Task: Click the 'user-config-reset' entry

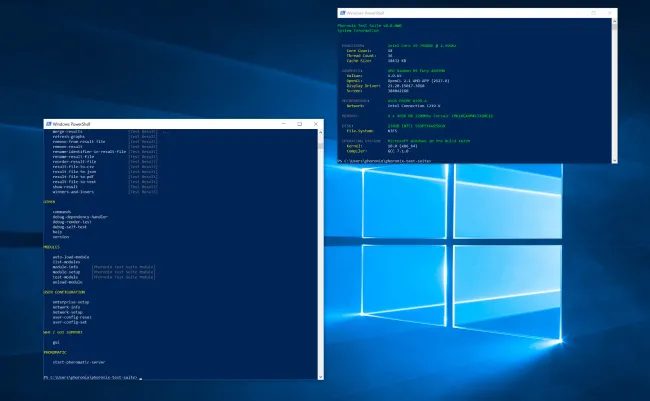Action: tap(72, 317)
